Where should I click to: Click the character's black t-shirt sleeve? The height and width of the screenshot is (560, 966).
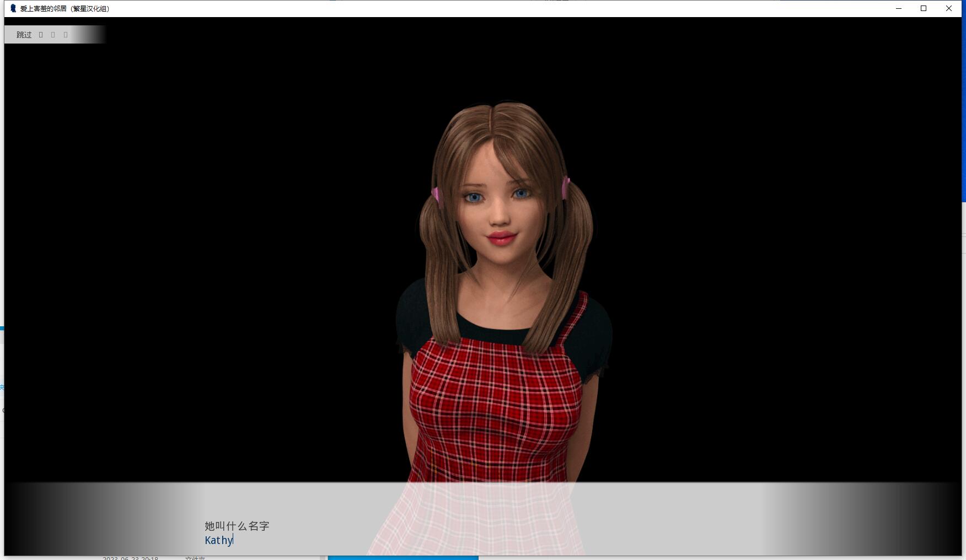point(595,331)
